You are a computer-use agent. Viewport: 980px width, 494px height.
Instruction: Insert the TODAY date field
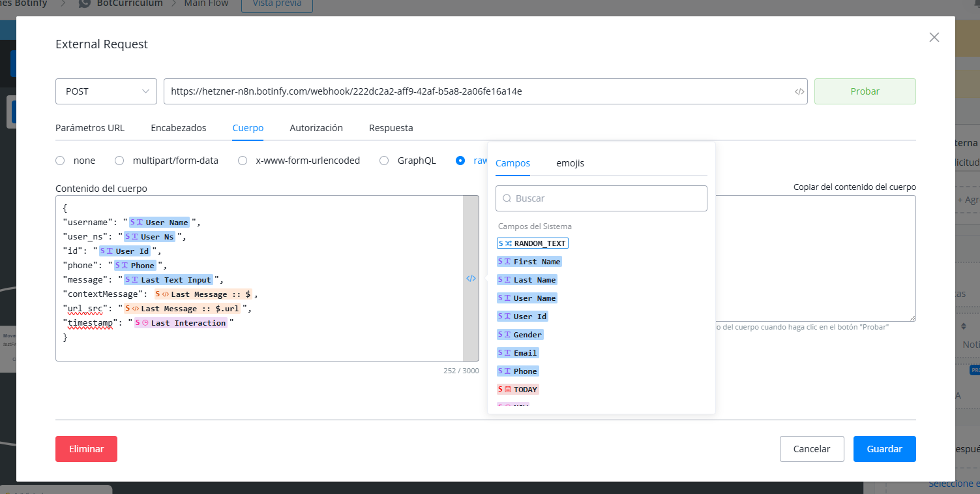tap(518, 390)
